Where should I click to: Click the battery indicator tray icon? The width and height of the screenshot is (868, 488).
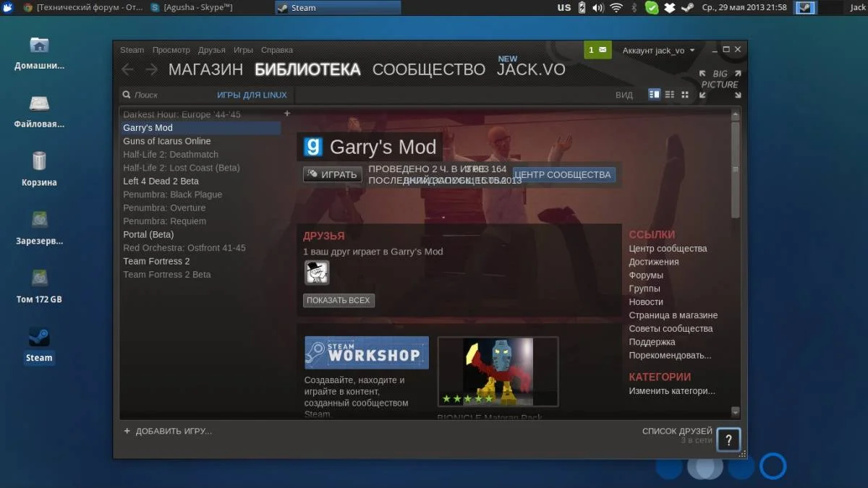(x=582, y=8)
